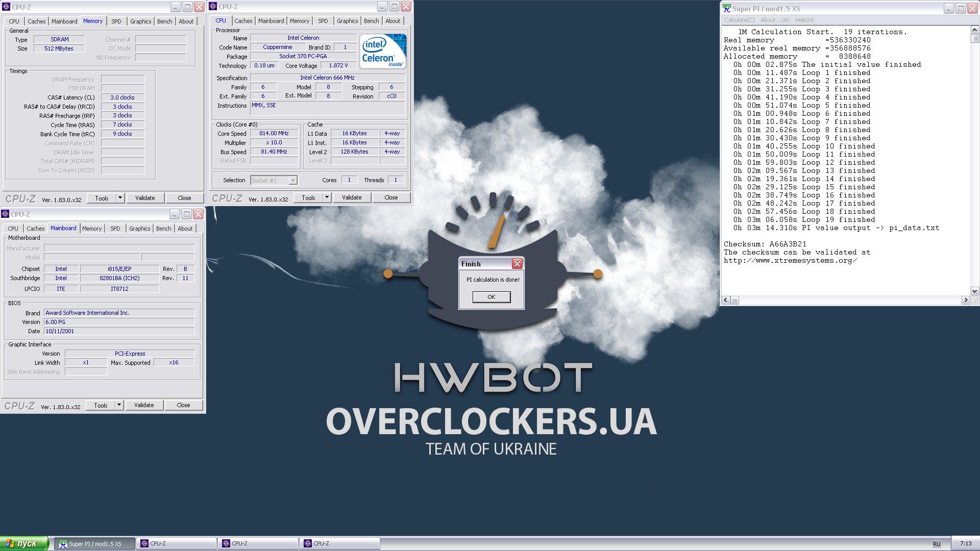Click Tools button in the CPU window

308,197
